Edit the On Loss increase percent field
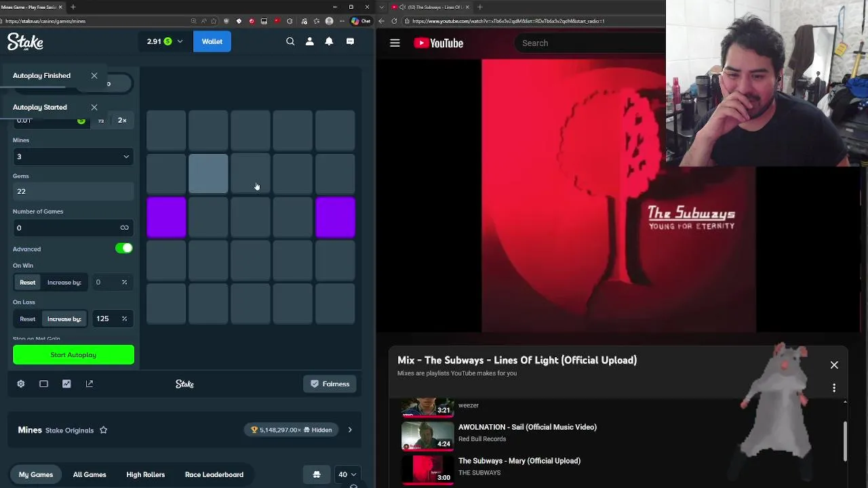The height and width of the screenshot is (488, 868). [x=113, y=319]
